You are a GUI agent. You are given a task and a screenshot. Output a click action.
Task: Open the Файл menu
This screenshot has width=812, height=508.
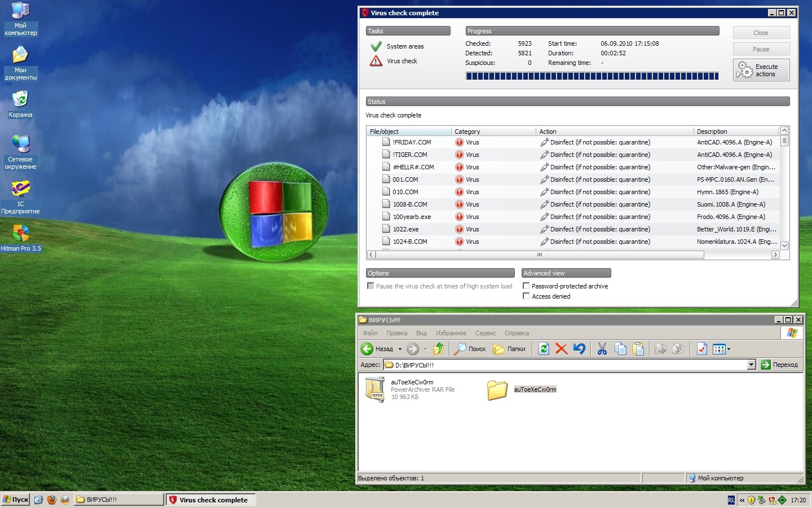coord(370,333)
